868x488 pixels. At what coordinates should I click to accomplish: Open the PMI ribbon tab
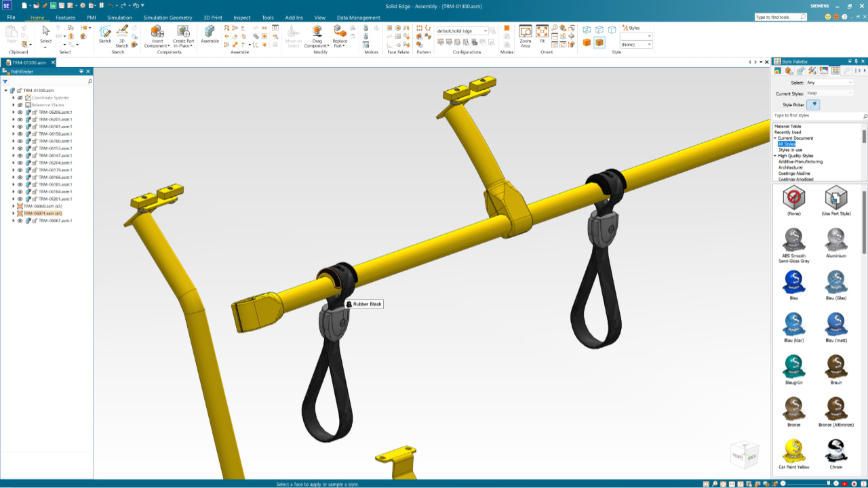(x=91, y=18)
